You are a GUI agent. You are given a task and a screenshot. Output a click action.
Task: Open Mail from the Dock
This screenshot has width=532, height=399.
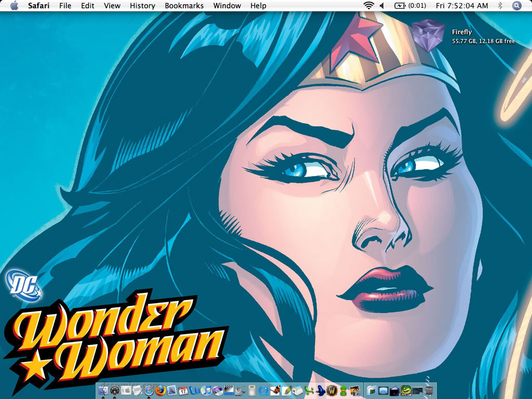click(x=171, y=391)
